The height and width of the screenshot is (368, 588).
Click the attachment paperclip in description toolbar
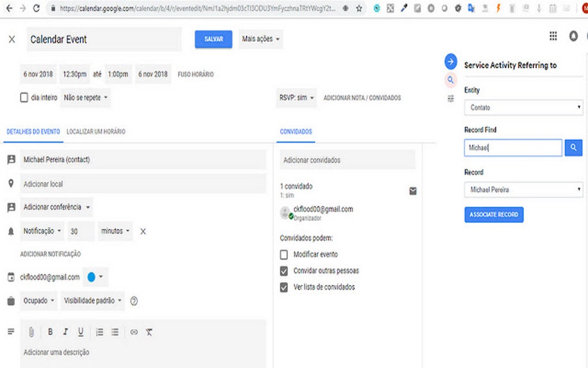click(x=32, y=332)
